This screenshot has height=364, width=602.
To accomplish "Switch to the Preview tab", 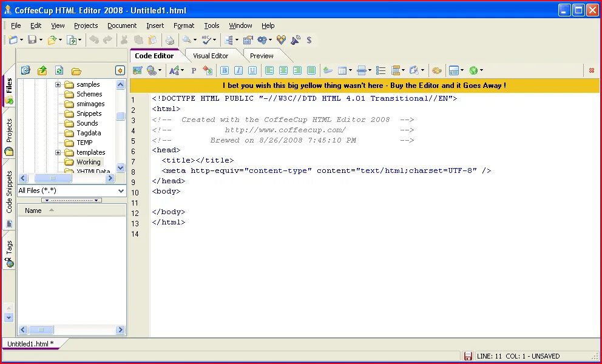I will pyautogui.click(x=262, y=56).
